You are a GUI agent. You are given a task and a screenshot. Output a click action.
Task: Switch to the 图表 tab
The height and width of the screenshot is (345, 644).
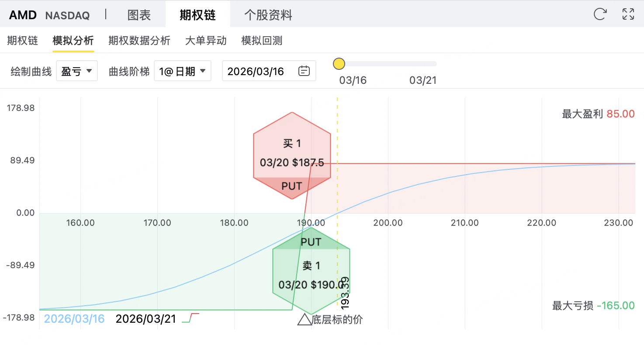coord(139,15)
